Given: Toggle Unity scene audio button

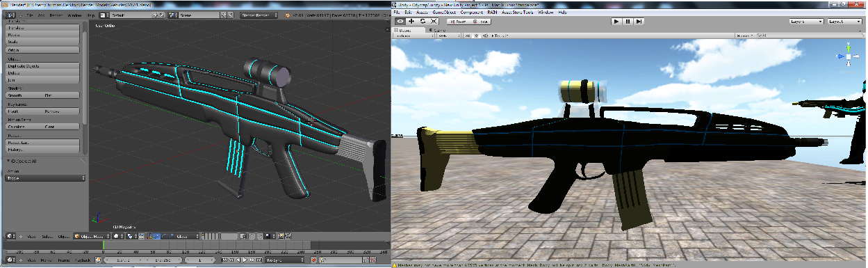Looking at the screenshot, I should click(x=485, y=36).
